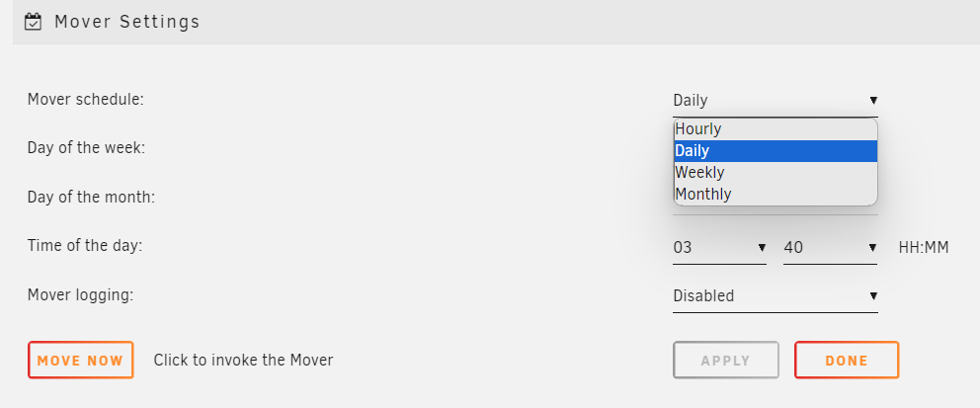Collapse the Mover schedule dropdown arrow
Screen dimensions: 980x408
point(873,100)
